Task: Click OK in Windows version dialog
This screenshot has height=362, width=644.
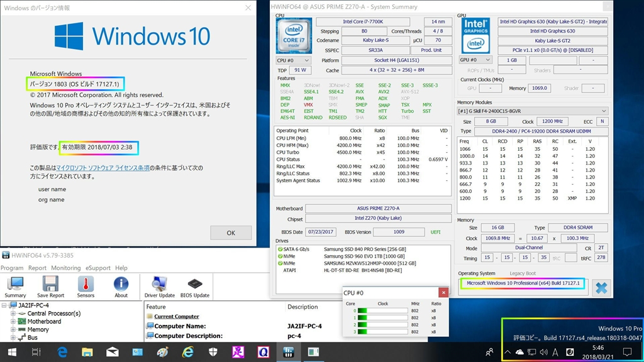Action: point(231,233)
